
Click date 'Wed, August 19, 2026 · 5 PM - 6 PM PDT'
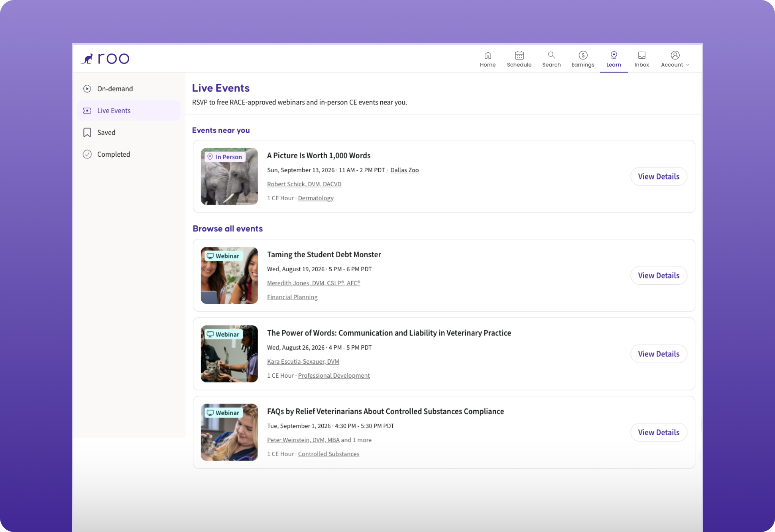pos(319,269)
